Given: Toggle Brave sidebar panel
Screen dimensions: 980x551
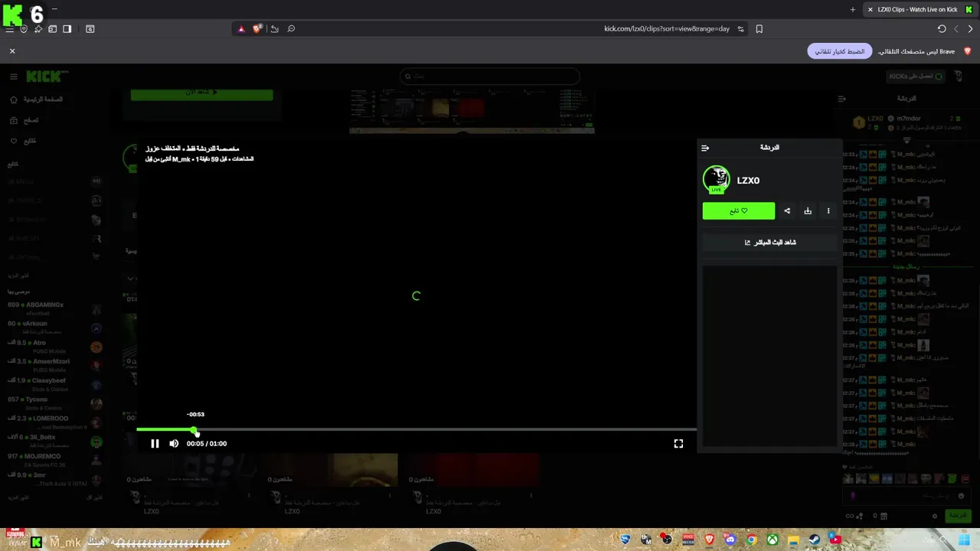Looking at the screenshot, I should [x=67, y=29].
